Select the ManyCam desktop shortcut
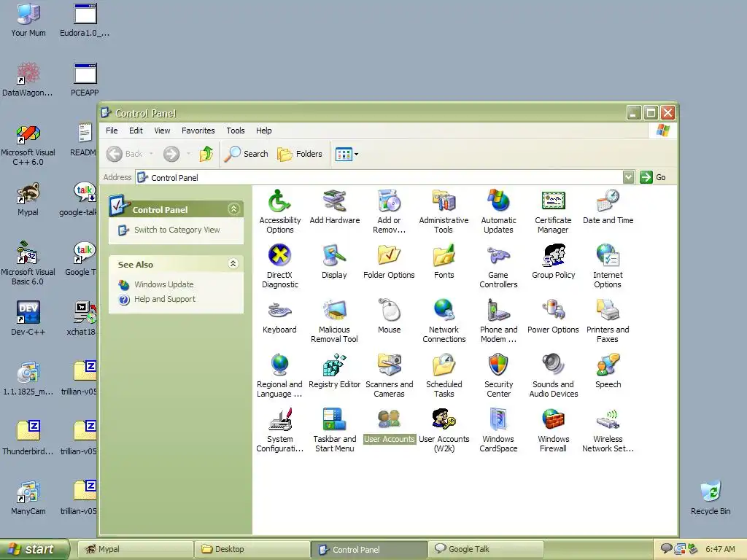 pos(28,498)
